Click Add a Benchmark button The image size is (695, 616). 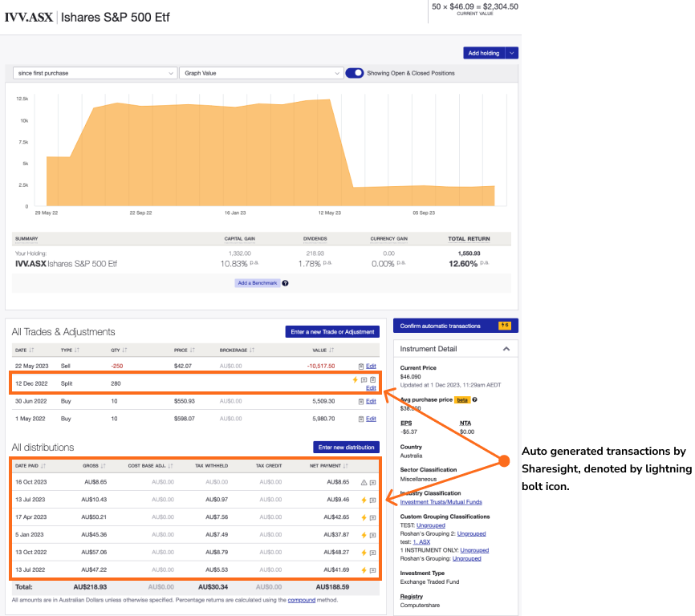[258, 283]
